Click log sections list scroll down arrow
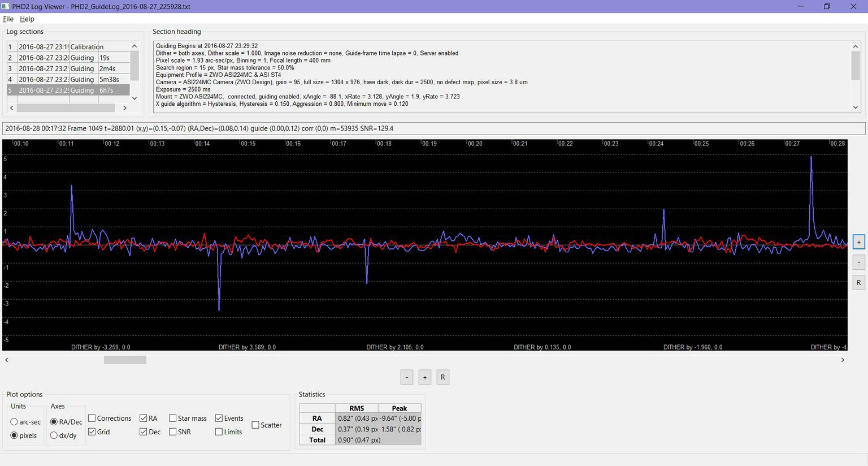868x466 pixels. [x=134, y=98]
